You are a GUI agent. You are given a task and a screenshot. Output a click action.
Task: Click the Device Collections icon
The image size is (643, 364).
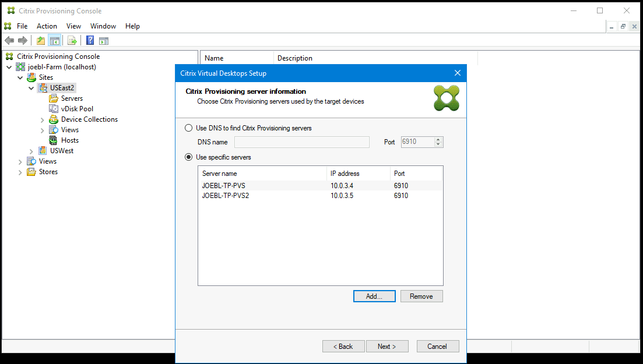pos(54,119)
